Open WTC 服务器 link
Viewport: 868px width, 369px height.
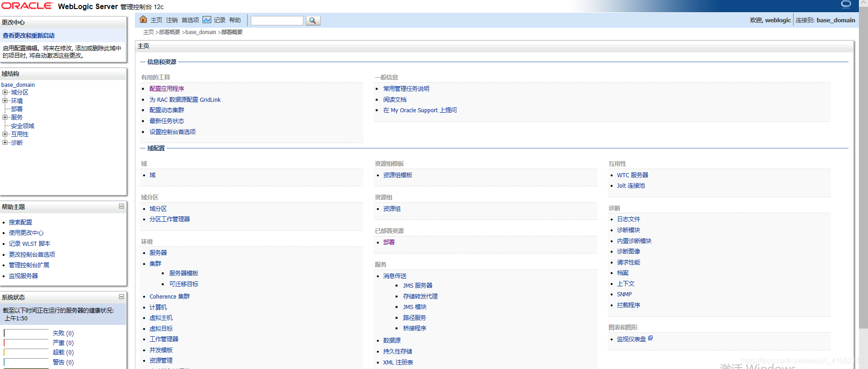[x=632, y=175]
